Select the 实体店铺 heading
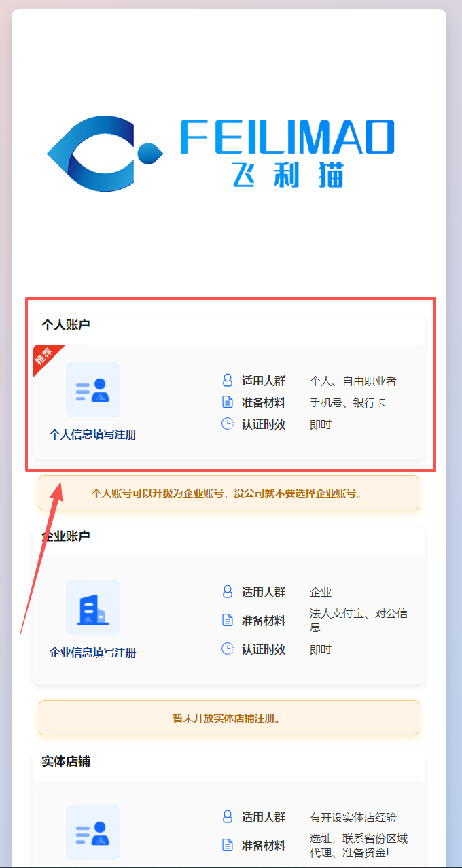 click(66, 761)
